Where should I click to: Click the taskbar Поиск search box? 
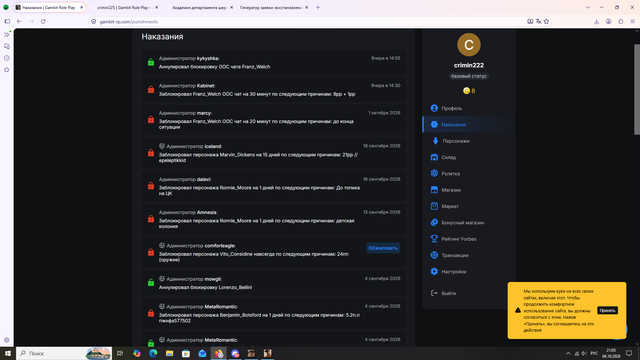point(64,353)
